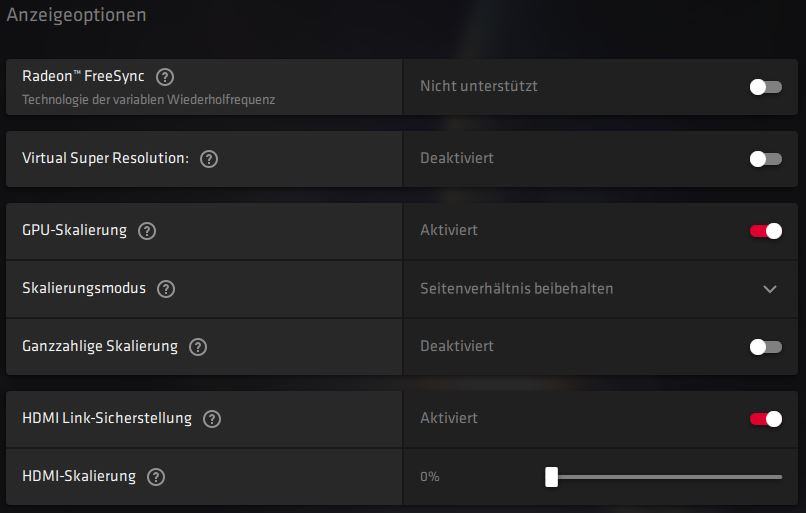Click HDMI Link-Sicherstellung help icon

point(212,419)
